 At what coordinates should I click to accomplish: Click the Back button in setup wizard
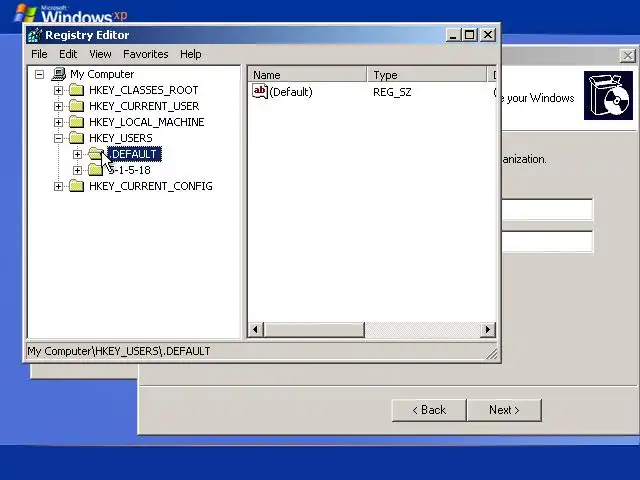click(x=429, y=410)
